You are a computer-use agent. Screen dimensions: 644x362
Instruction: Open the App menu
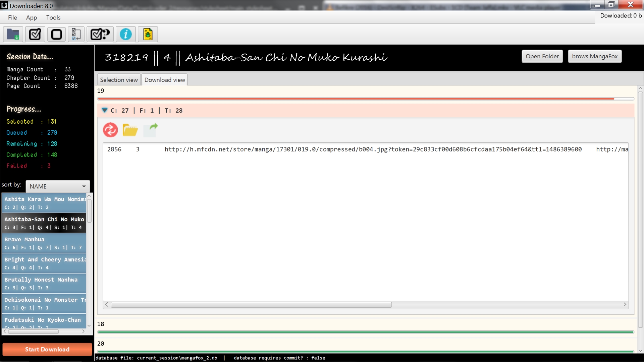pos(32,17)
